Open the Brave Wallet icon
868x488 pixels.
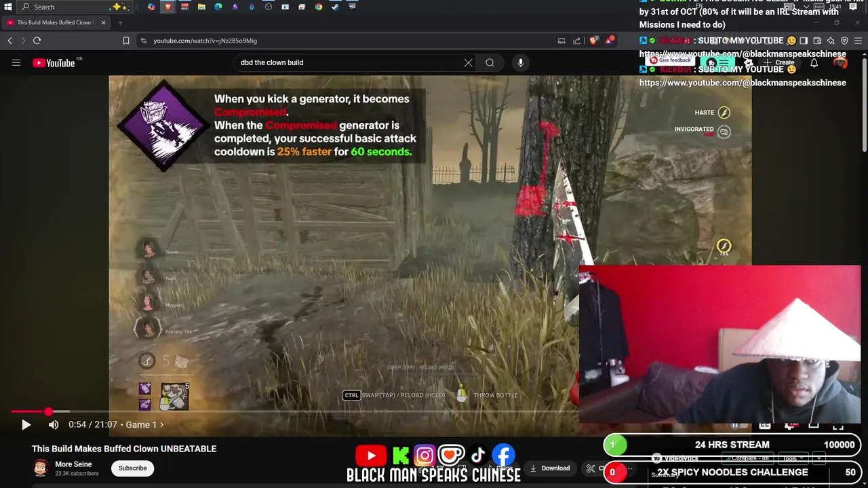click(817, 41)
